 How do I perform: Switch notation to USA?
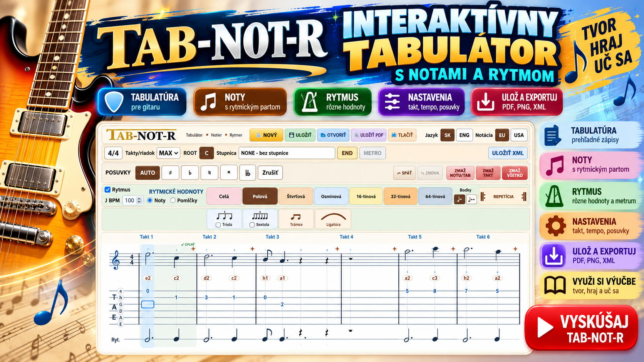[x=519, y=135]
